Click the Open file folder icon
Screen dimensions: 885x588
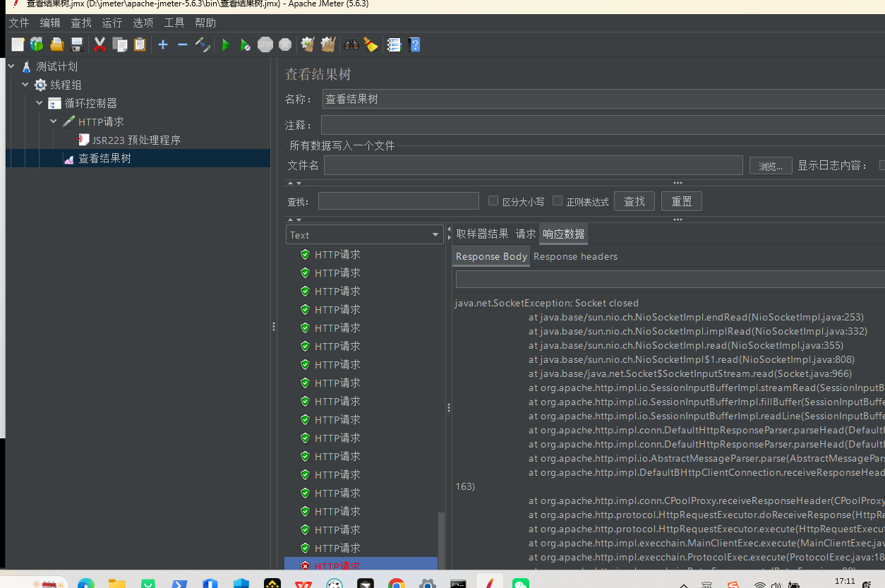tap(57, 44)
